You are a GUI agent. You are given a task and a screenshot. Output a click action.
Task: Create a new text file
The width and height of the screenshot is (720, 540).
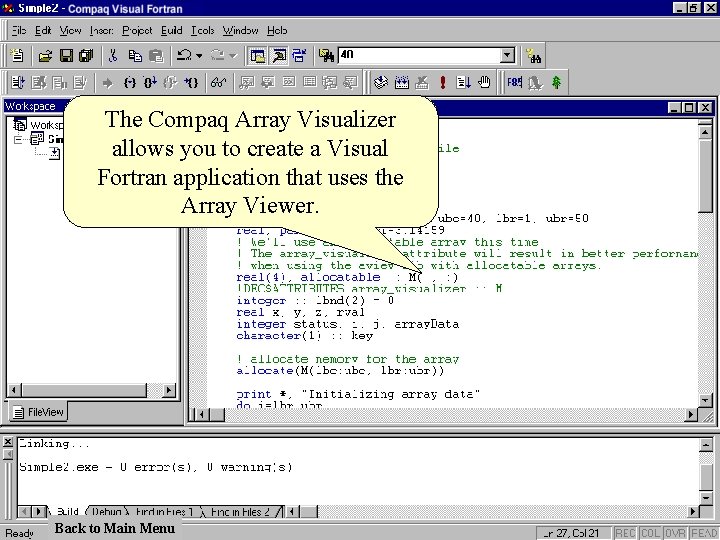17,56
